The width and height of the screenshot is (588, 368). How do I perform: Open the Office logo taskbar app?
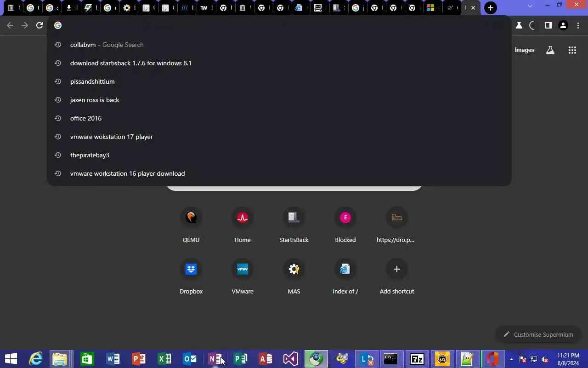click(x=492, y=359)
